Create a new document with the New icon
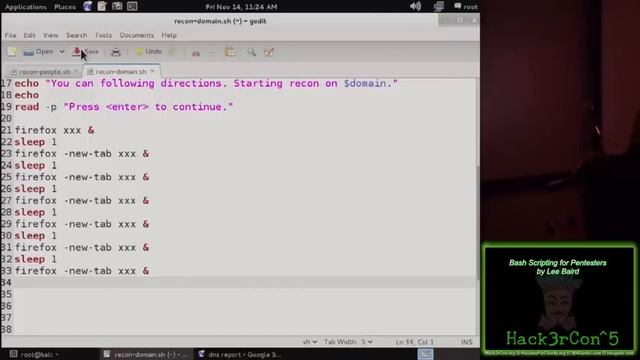Screen dimensions: 640x360 coord(12,52)
